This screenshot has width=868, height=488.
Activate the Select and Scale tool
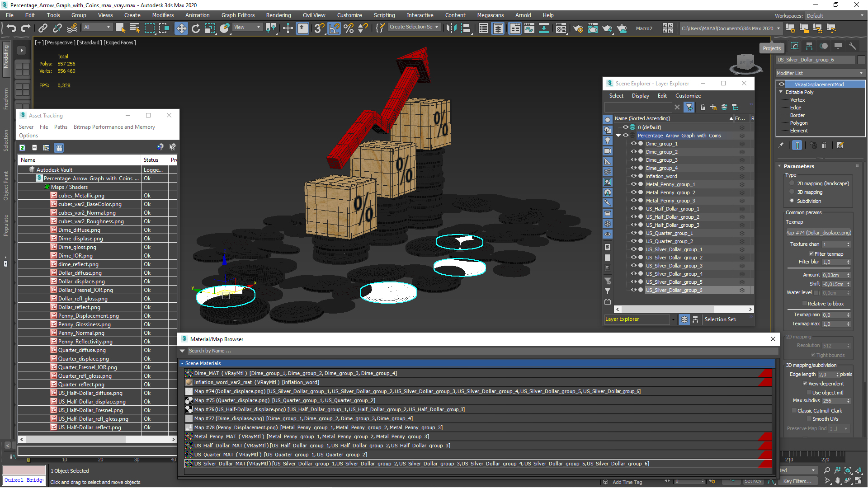point(210,28)
